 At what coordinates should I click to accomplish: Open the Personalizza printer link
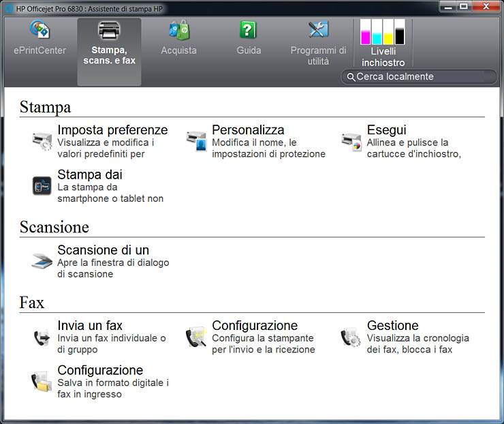click(x=248, y=130)
